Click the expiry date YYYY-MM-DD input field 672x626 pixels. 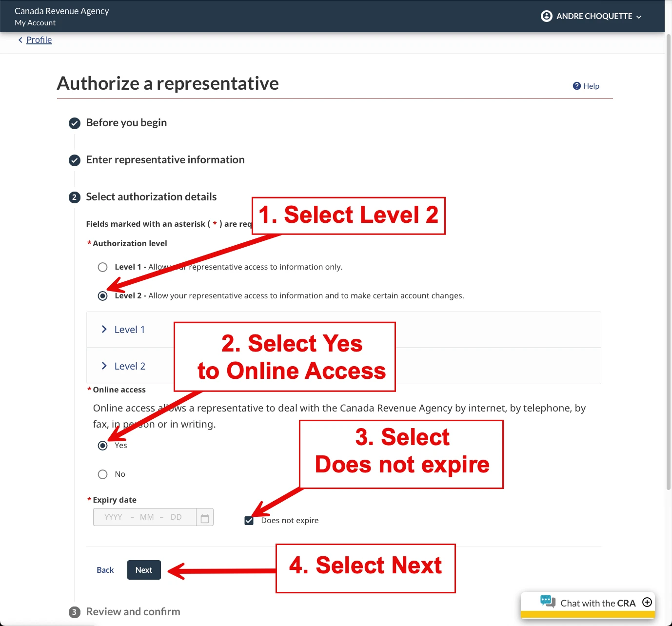pos(144,517)
